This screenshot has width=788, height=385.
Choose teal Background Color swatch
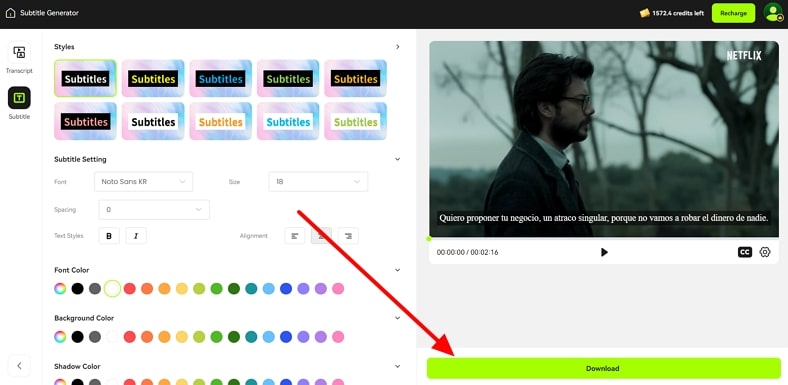(x=251, y=337)
